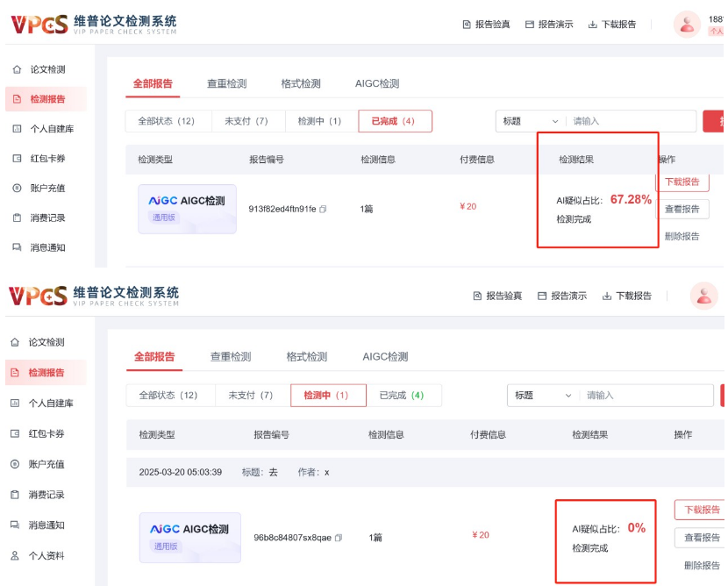The image size is (728, 586).
Task: Switch to 查重检测 tab in upper screenshot
Action: [226, 83]
